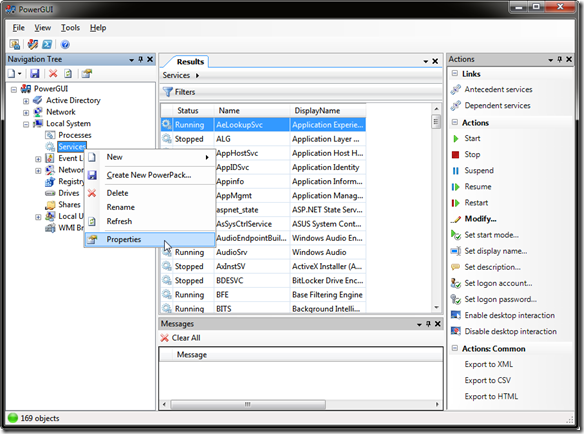
Task: Click the Set display name icon
Action: (456, 251)
